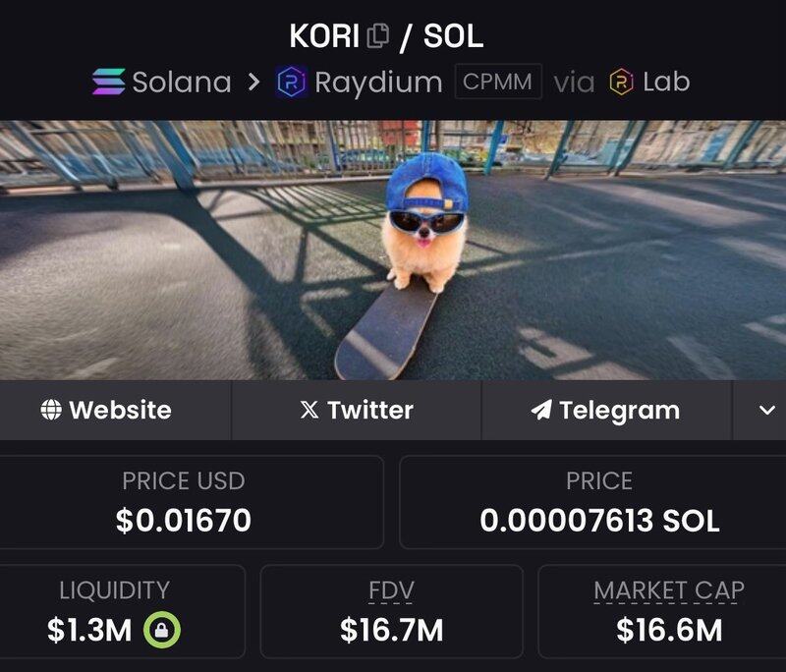The image size is (786, 672).
Task: Open the KORI dog banner image
Action: pyautogui.click(x=393, y=250)
